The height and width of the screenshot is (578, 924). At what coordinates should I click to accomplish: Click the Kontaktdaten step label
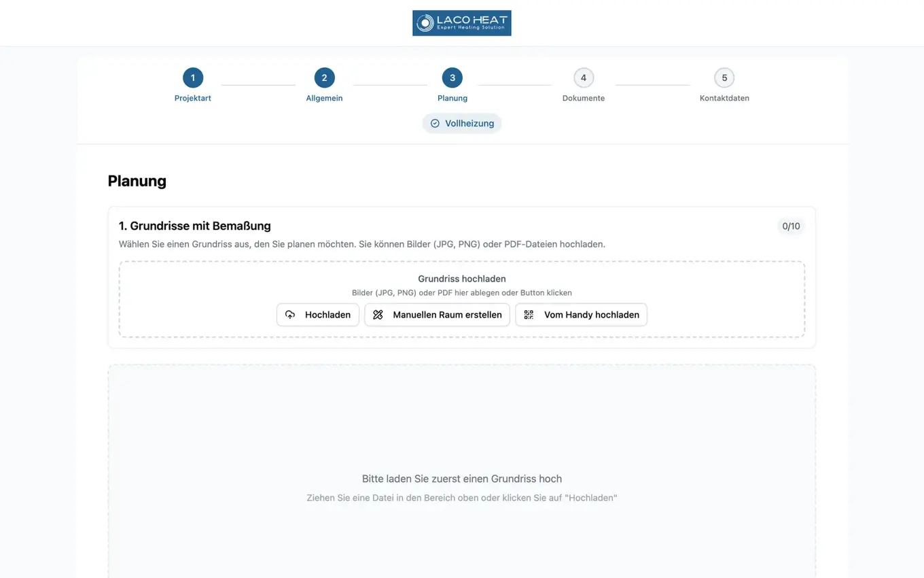point(724,98)
